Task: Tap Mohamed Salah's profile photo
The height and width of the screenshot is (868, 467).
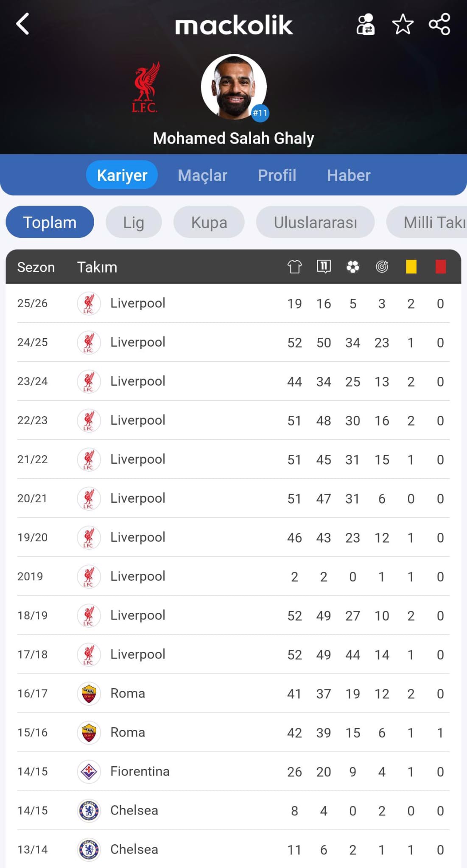Action: click(x=233, y=87)
